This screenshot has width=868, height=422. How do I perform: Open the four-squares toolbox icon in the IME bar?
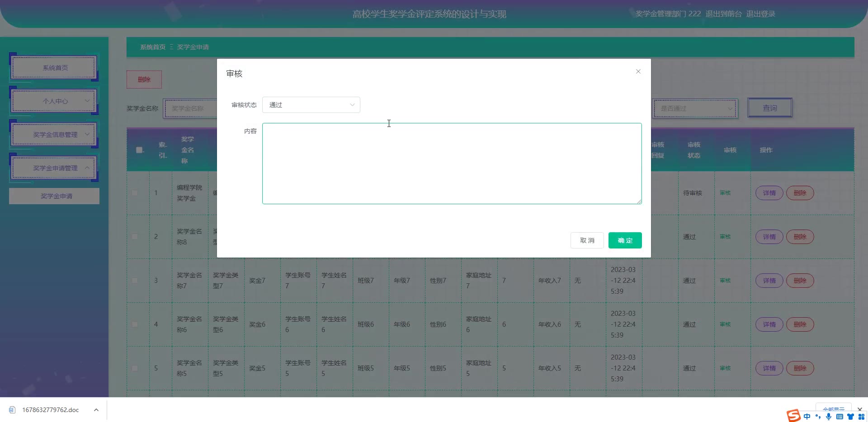(861, 417)
